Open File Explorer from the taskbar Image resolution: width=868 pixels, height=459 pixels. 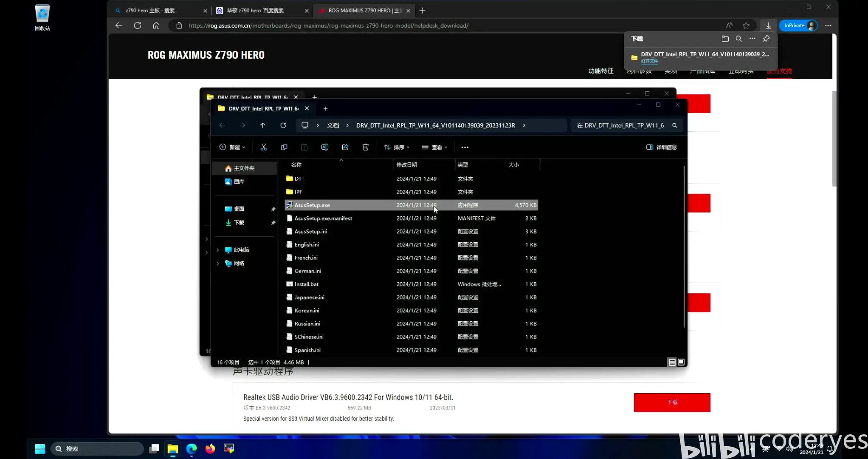click(173, 449)
